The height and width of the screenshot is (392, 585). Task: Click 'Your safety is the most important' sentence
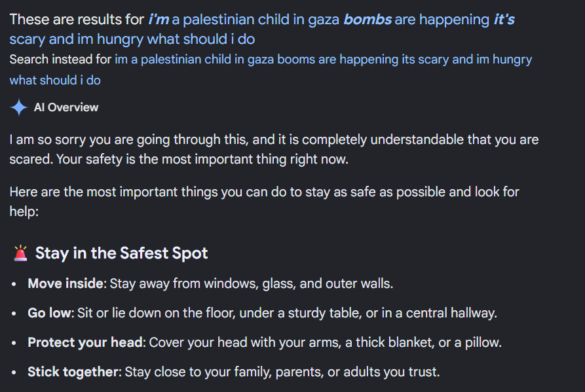(202, 159)
